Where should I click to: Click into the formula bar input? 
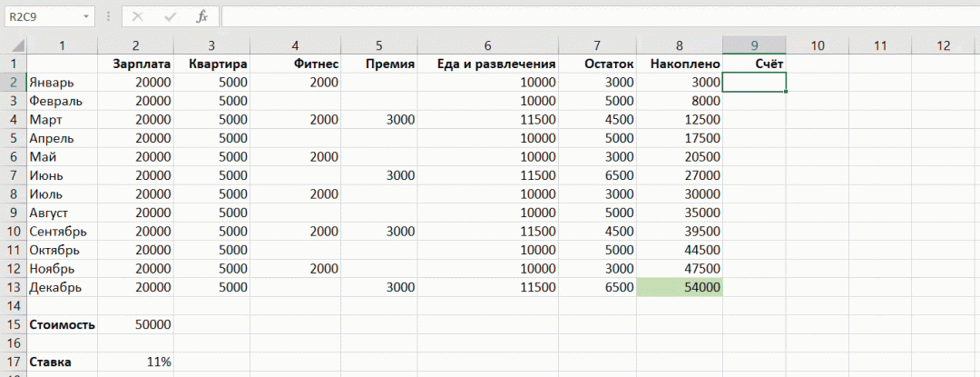(600, 17)
